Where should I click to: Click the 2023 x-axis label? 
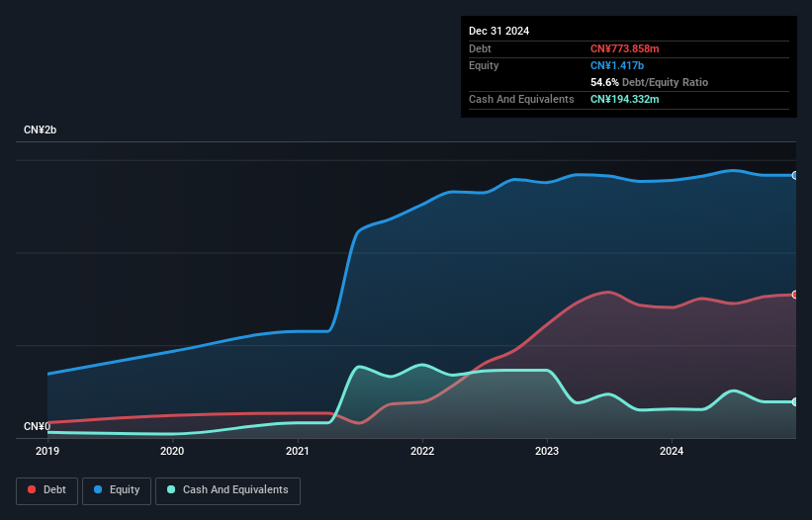click(x=547, y=451)
